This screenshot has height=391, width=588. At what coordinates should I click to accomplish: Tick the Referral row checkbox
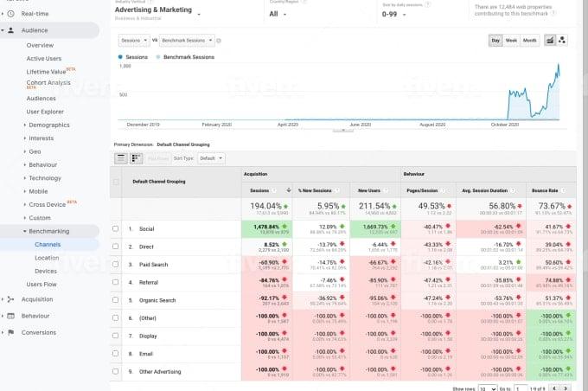116,282
